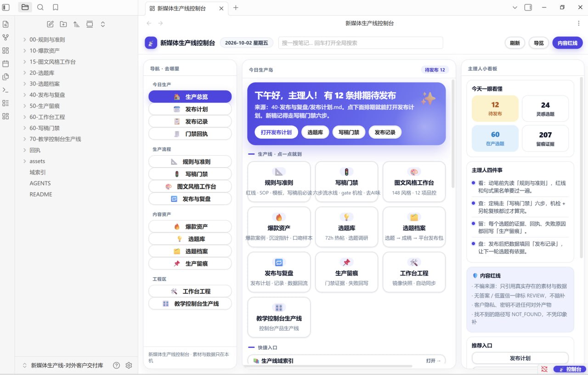Toggle the left sidebar panel icon

[6, 7]
